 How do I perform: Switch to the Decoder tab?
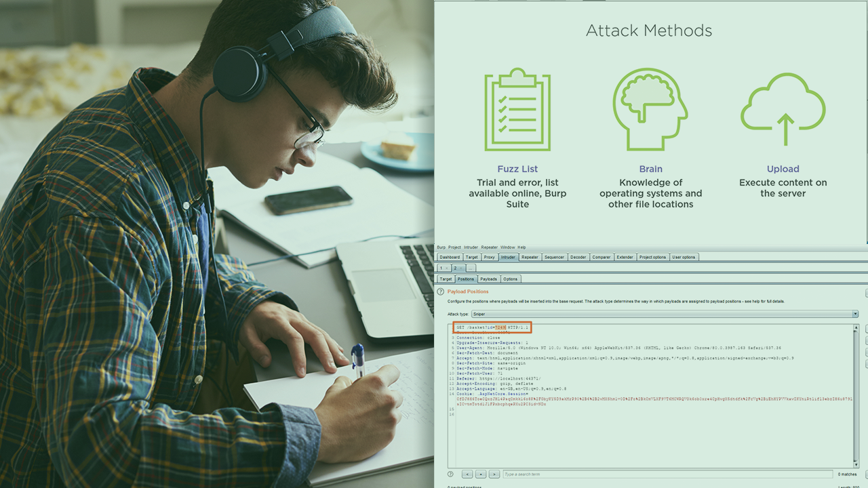pyautogui.click(x=578, y=257)
